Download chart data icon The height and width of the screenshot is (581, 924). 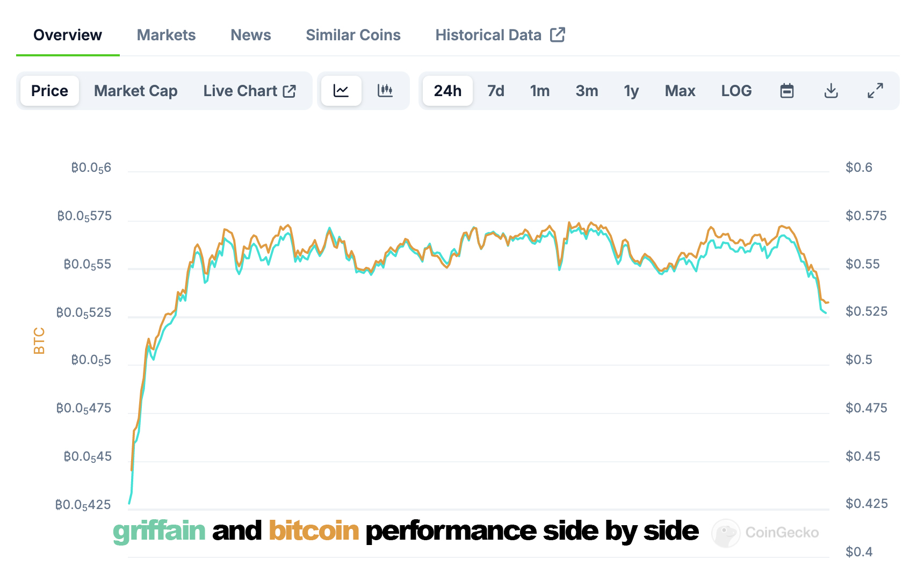pos(831,91)
